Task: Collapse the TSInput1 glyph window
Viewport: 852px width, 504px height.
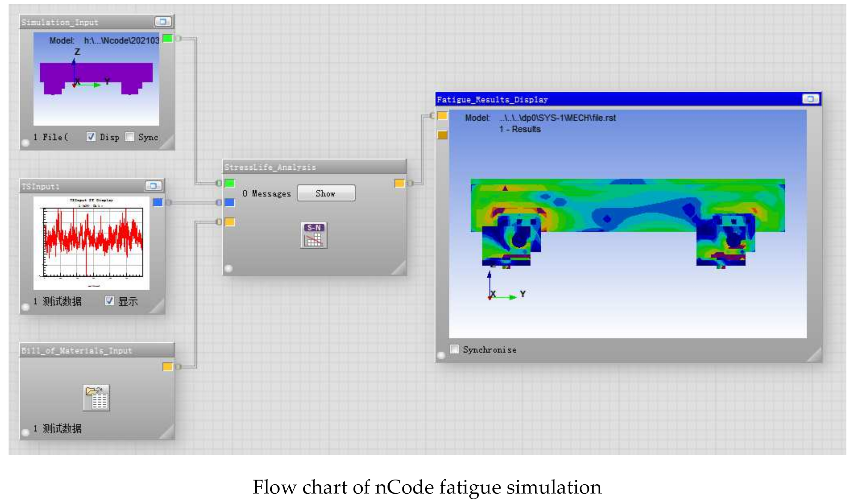Action: pyautogui.click(x=153, y=186)
